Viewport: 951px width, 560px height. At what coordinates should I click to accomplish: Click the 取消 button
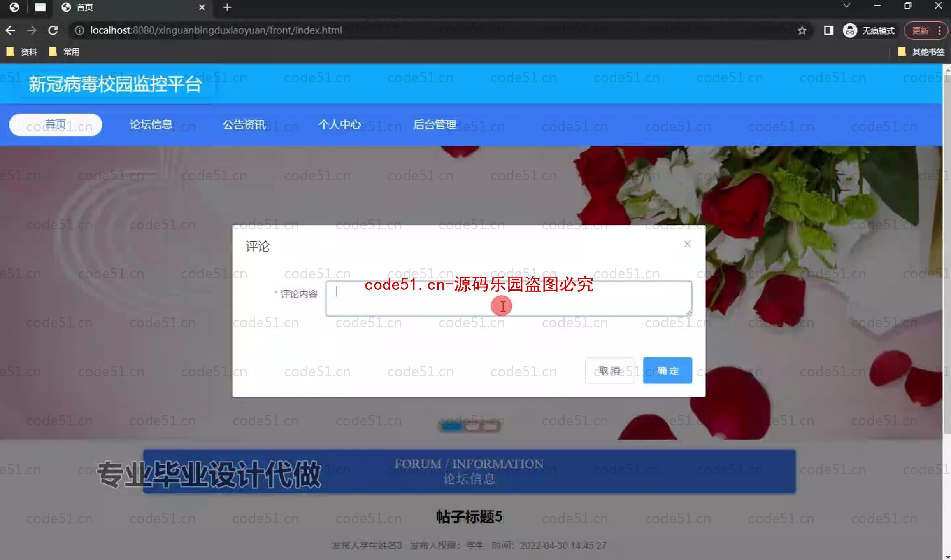609,371
